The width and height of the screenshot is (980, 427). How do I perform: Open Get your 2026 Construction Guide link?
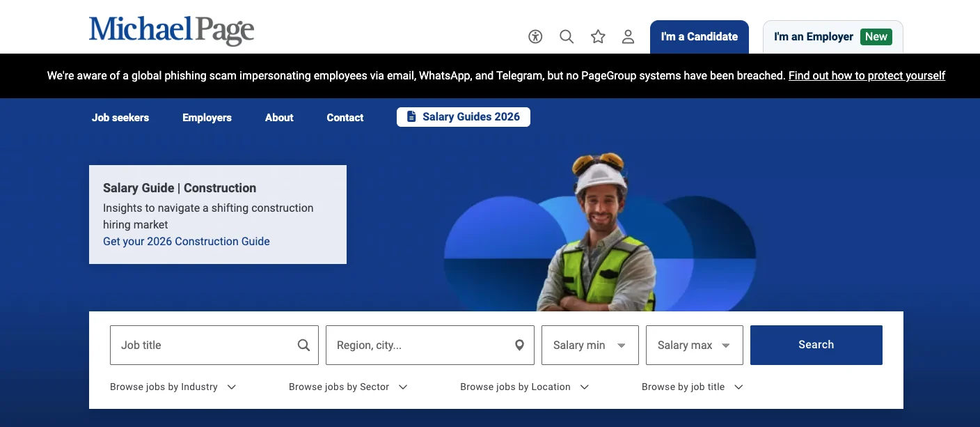click(x=187, y=241)
